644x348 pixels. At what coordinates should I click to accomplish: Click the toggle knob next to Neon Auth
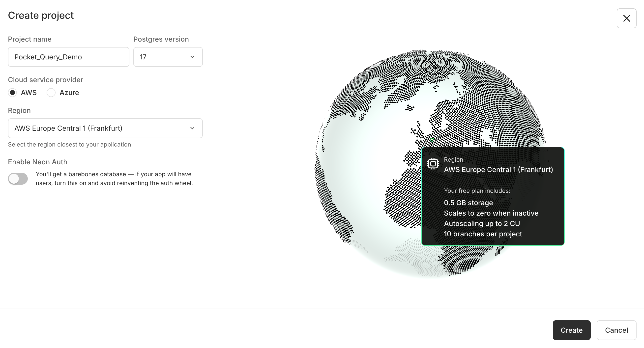14,178
